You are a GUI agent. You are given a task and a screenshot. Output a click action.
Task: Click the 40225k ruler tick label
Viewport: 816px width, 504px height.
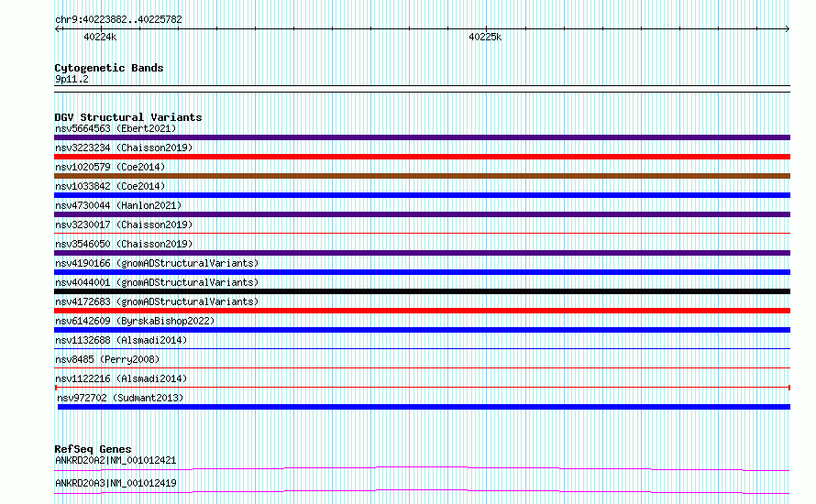click(x=485, y=37)
